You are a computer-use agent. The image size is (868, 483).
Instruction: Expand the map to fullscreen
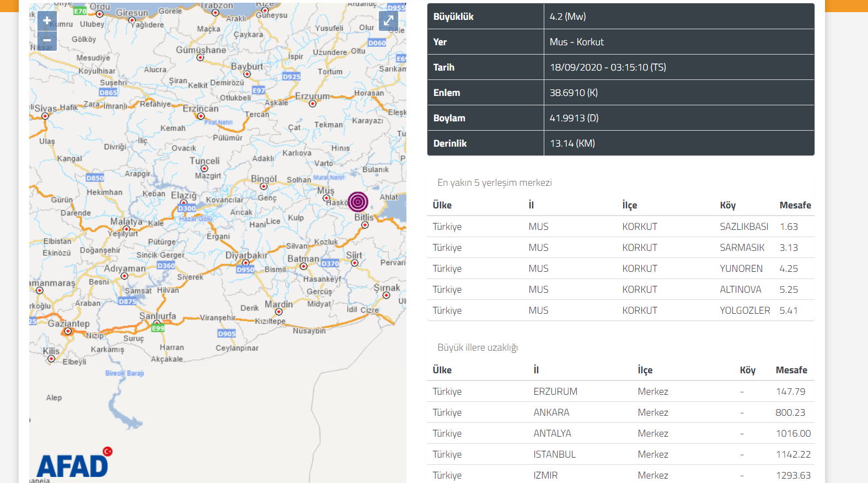[388, 20]
